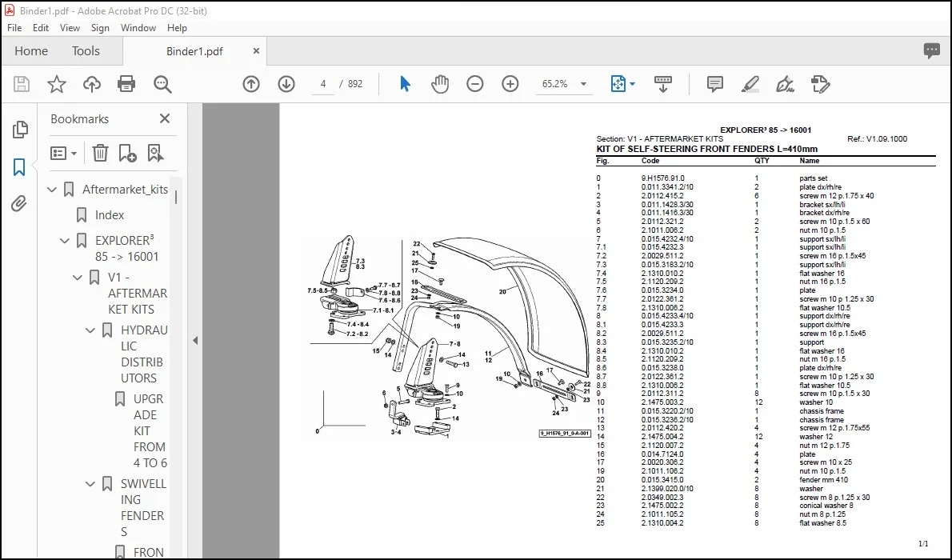Select the SWIVELLING FENDERS bookmark
The width and height of the screenshot is (952, 560).
pyautogui.click(x=143, y=508)
